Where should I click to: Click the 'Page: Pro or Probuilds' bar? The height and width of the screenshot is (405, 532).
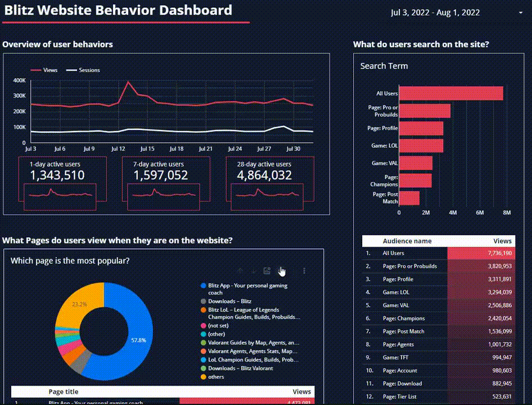coord(425,111)
